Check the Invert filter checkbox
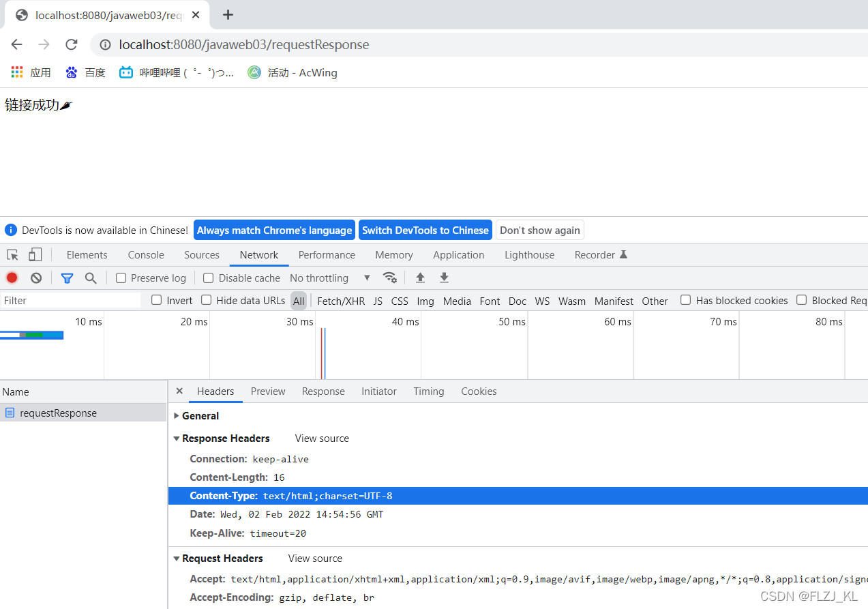Screen dimensions: 868x609 (x=156, y=300)
